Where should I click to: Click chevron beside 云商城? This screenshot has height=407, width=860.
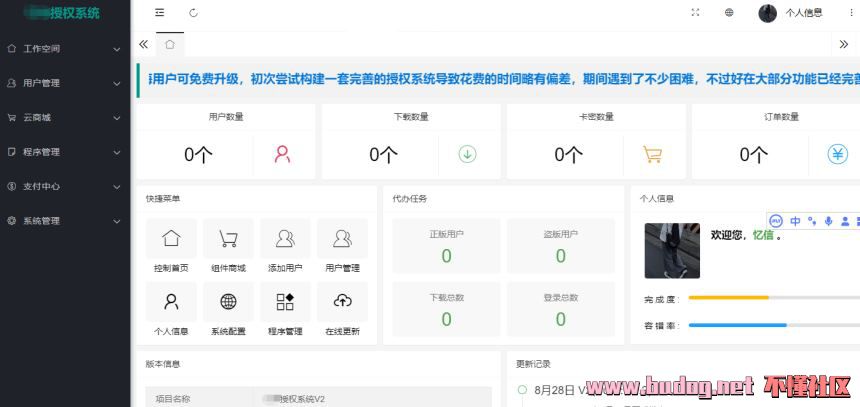click(x=117, y=118)
